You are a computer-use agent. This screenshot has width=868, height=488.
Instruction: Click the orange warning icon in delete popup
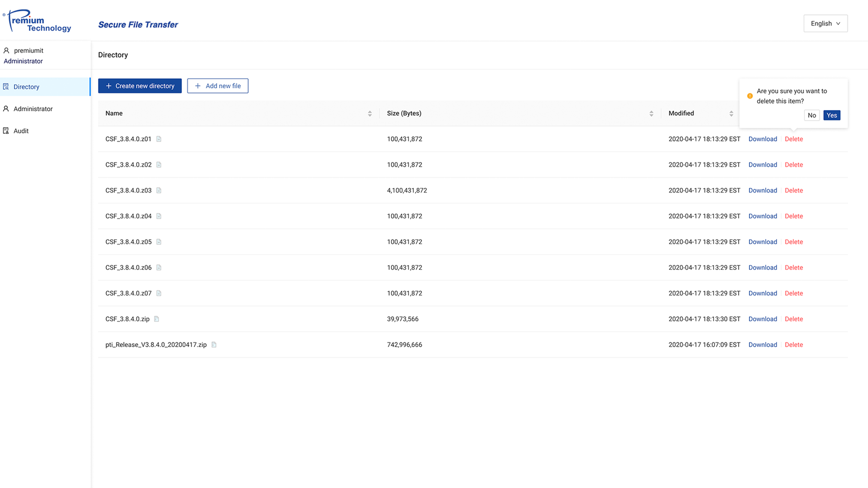750,96
